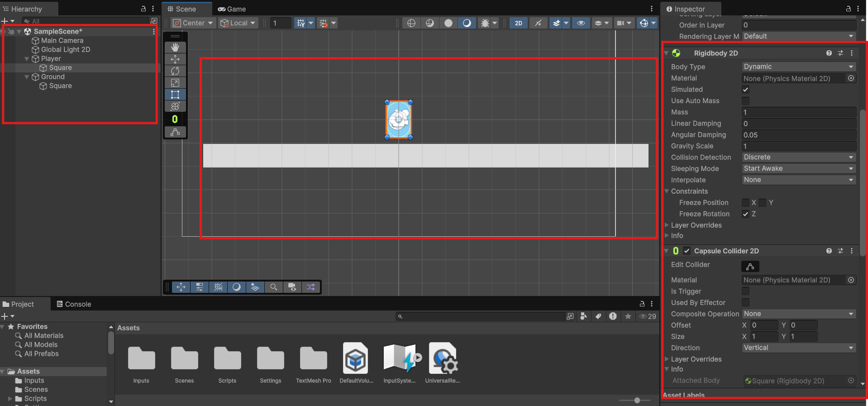
Task: Open Body Type Dynamic dropdown
Action: point(799,67)
